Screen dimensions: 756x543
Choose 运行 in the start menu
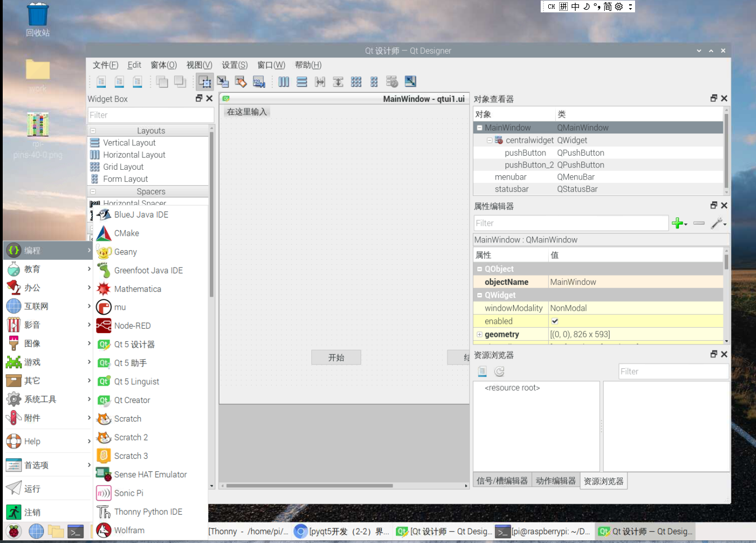point(48,489)
